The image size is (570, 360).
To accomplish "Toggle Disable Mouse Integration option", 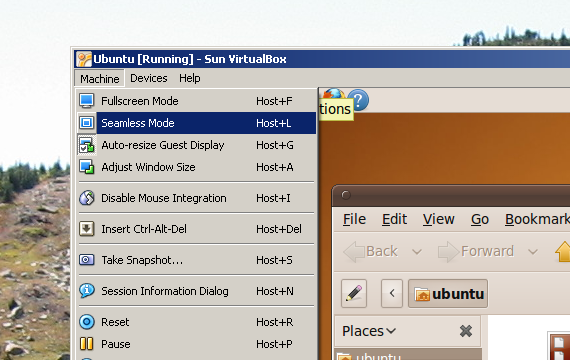I will click(x=197, y=198).
